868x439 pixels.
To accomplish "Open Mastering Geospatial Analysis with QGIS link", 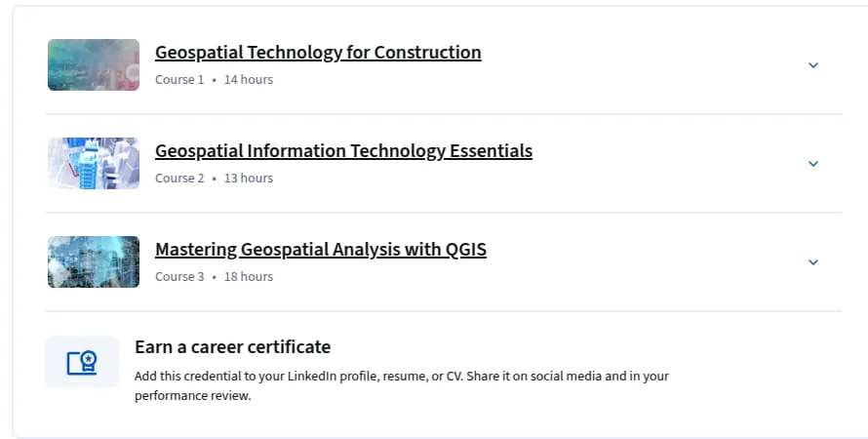I will [x=321, y=249].
